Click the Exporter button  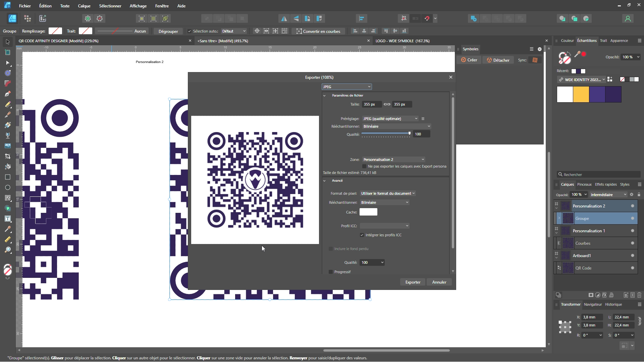(413, 282)
